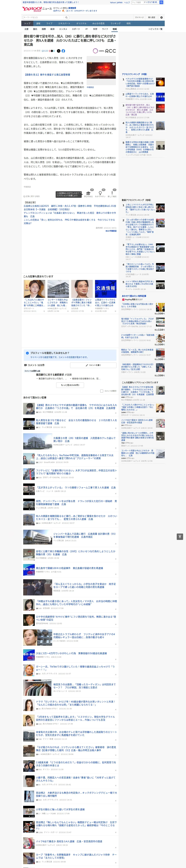Image resolution: width=186 pixels, height=868 pixels.
Task: Click pencil コメントを書く button
Action: pyautogui.click(x=93, y=365)
